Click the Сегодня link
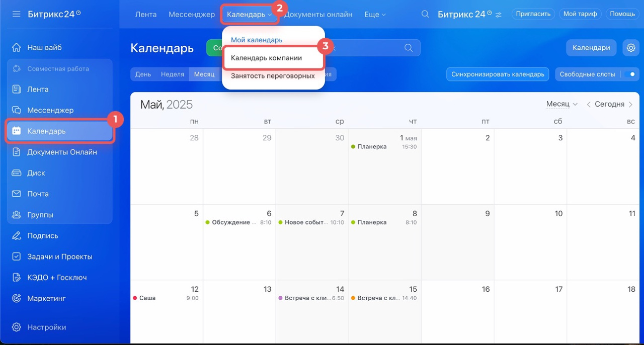This screenshot has height=345, width=644. pos(609,105)
